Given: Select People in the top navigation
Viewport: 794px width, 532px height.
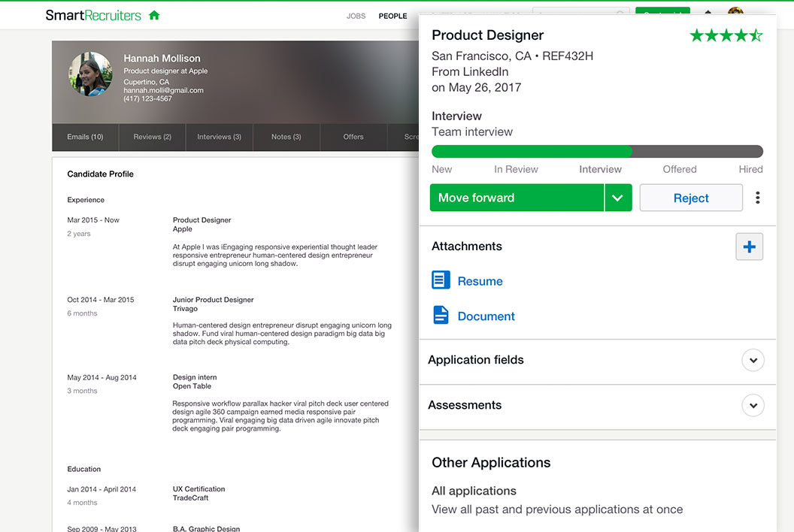Looking at the screenshot, I should tap(392, 16).
